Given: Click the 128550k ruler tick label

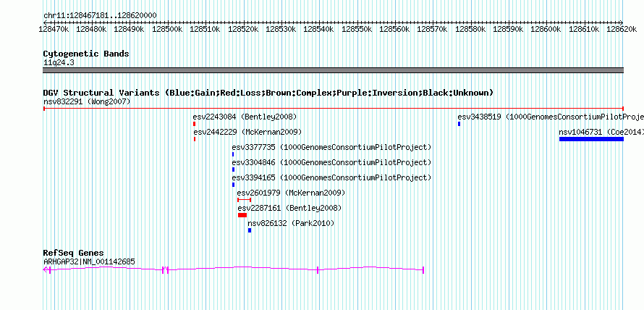Looking at the screenshot, I should [x=357, y=29].
